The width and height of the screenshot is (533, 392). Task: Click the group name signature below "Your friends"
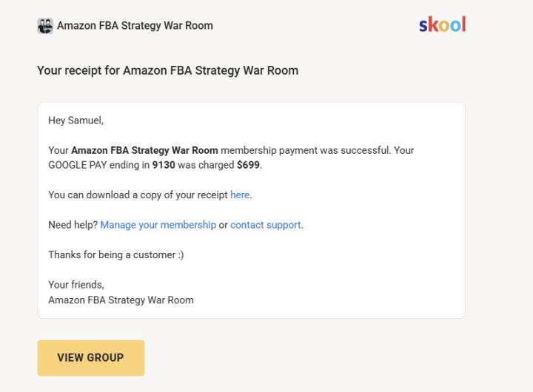point(121,300)
